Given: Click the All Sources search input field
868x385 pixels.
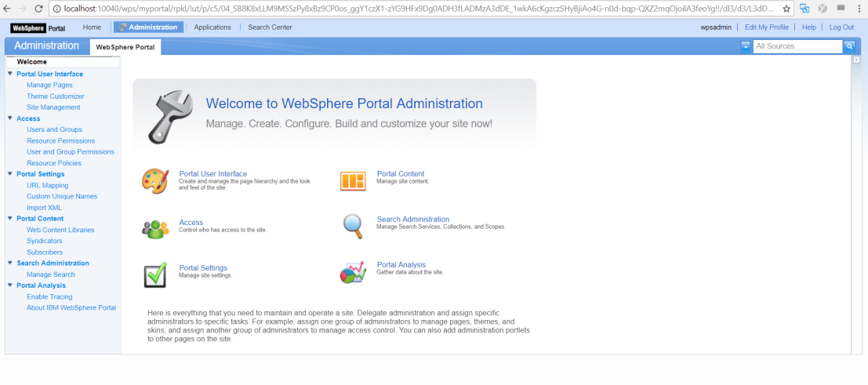Looking at the screenshot, I should (x=797, y=46).
